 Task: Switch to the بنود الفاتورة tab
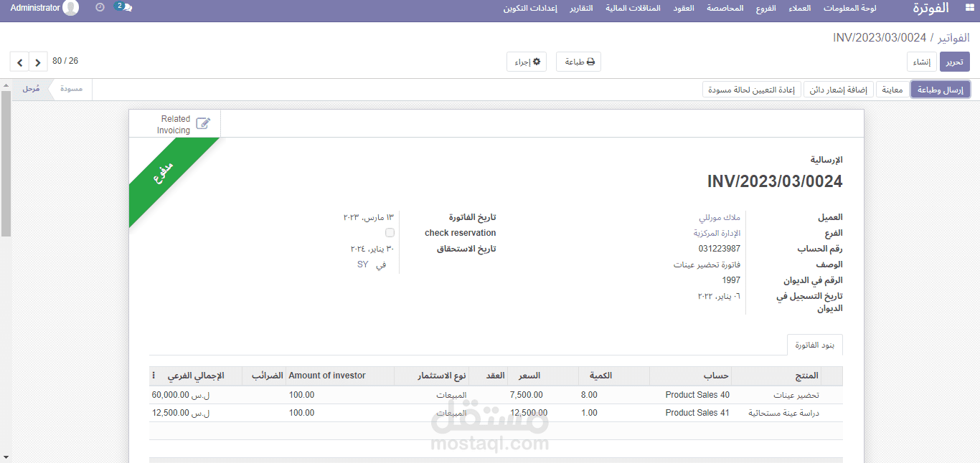pos(814,344)
